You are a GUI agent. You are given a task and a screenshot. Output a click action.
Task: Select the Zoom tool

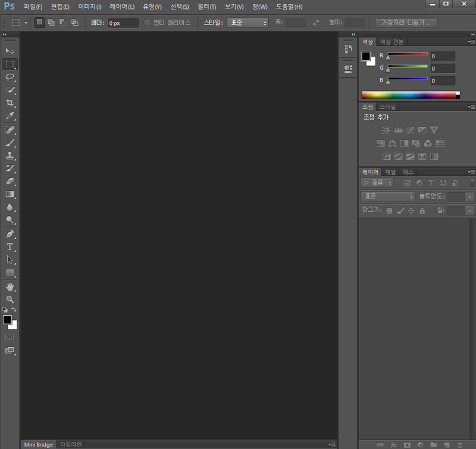click(x=10, y=300)
